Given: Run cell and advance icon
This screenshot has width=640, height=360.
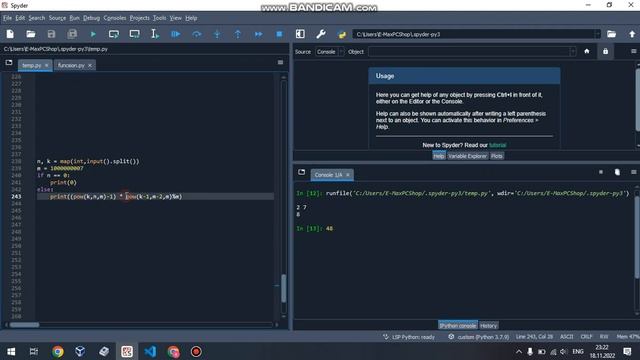Looking at the screenshot, I should click(x=134, y=34).
